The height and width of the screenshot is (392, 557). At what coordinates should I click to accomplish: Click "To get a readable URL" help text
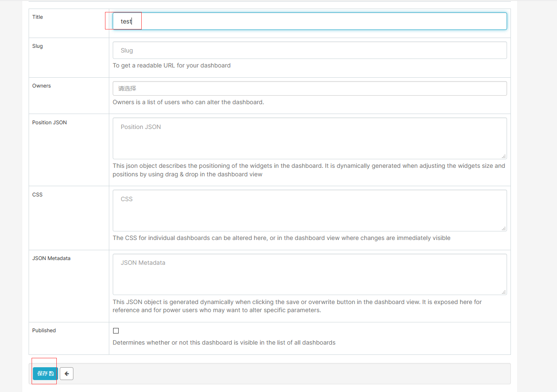pos(172,65)
